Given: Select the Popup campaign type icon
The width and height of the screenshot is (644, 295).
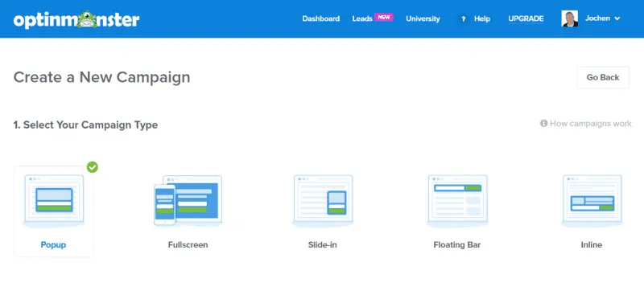Looking at the screenshot, I should 54,201.
